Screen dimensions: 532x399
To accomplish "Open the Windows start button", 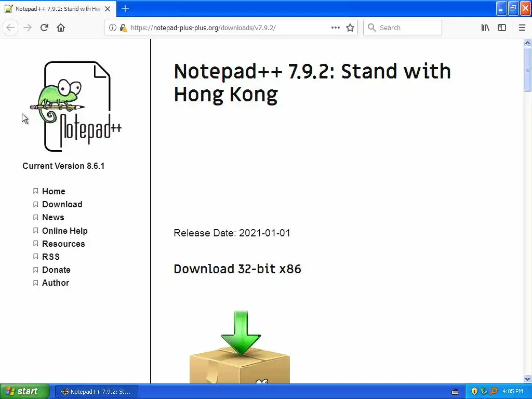I will coord(25,391).
